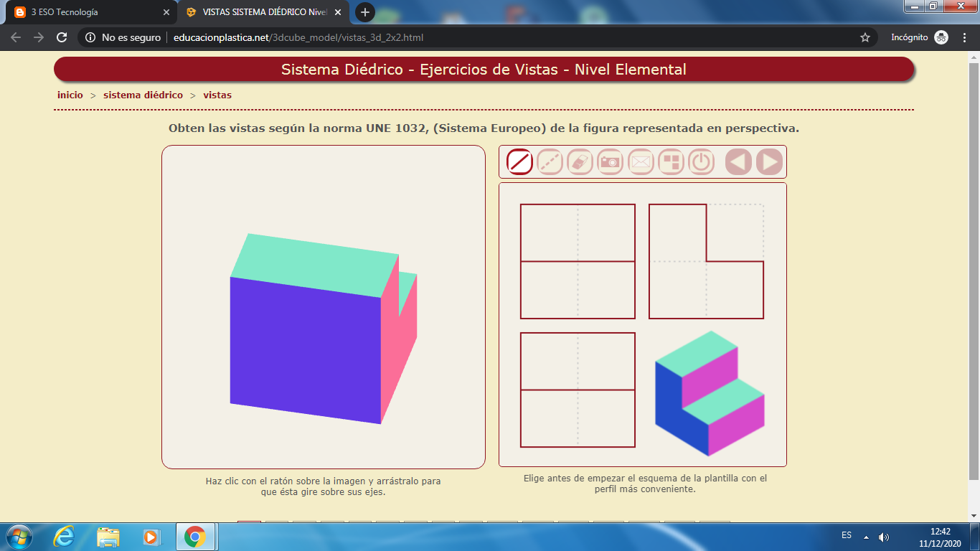Bookmark this page with the star icon
The image size is (980, 551).
click(x=865, y=37)
